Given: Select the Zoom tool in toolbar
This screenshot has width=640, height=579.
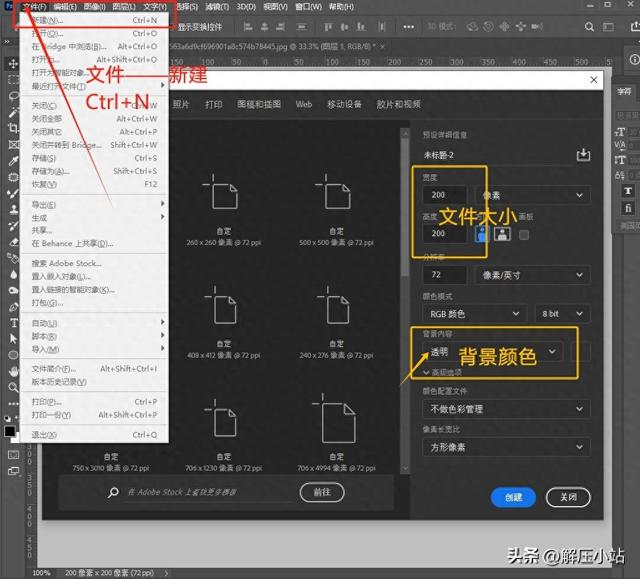Looking at the screenshot, I should (13, 387).
